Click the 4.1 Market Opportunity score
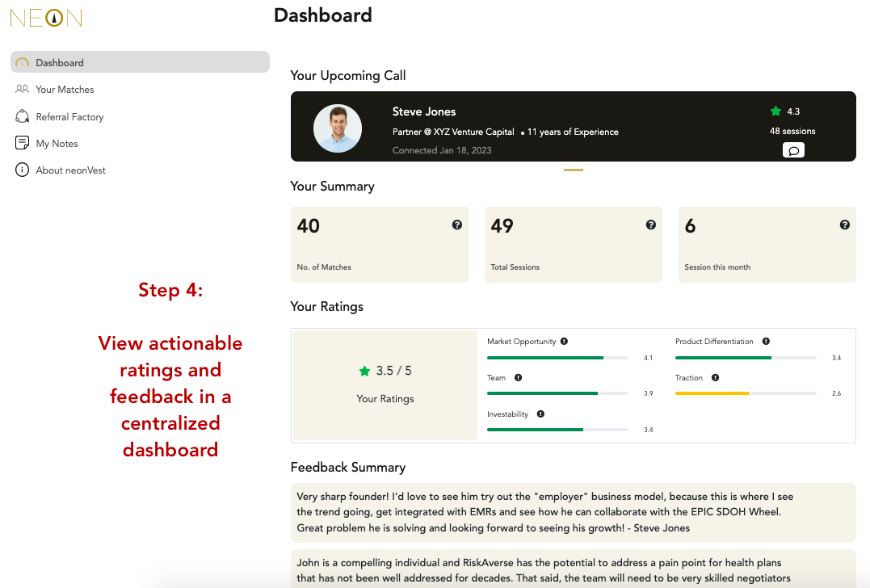The width and height of the screenshot is (870, 588). point(648,358)
